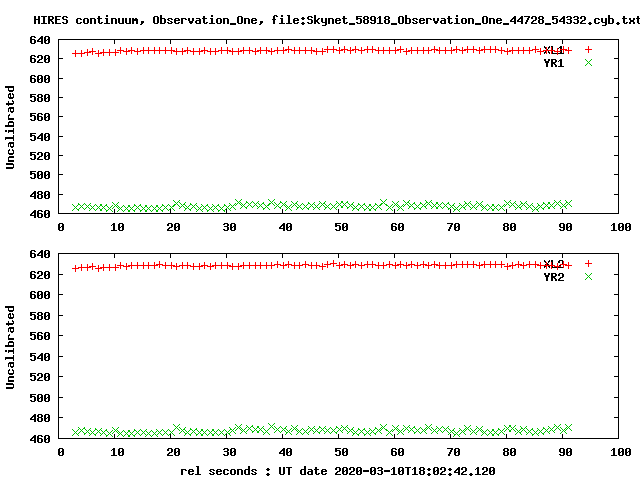Screen dimensions: 640x480
Task: Click the 640 y-axis tick of lower chart
Action: click(40, 254)
